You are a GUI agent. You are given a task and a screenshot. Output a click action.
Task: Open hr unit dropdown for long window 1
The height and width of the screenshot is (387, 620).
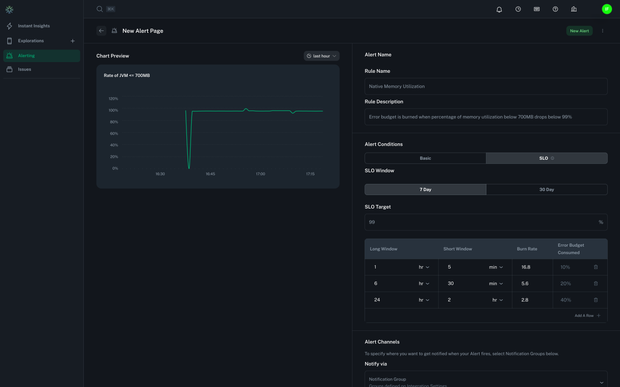tap(424, 267)
